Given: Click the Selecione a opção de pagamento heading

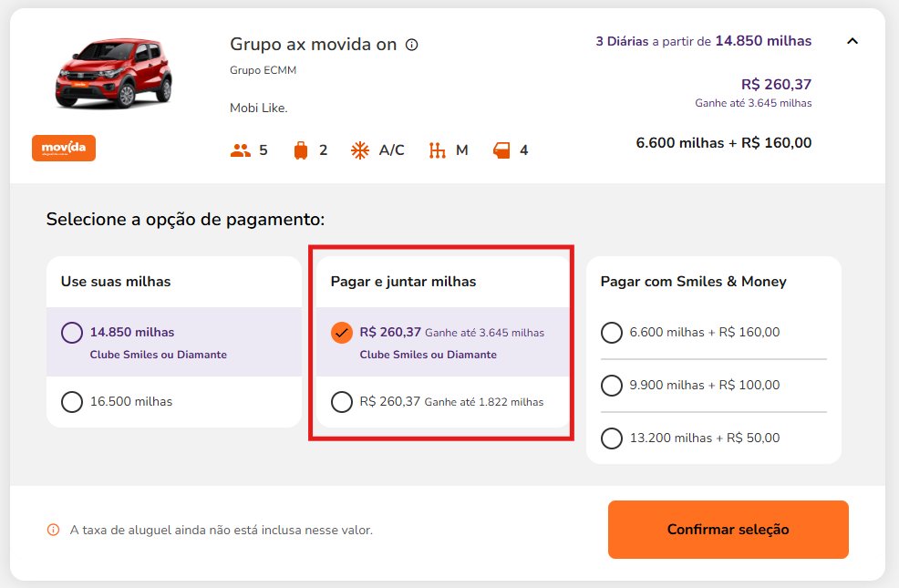Looking at the screenshot, I should pyautogui.click(x=185, y=220).
